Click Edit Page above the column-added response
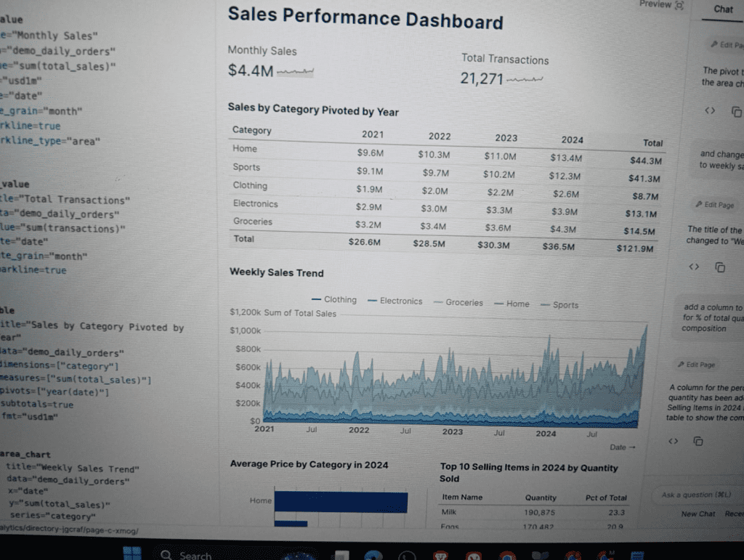Image resolution: width=744 pixels, height=560 pixels. (x=696, y=365)
